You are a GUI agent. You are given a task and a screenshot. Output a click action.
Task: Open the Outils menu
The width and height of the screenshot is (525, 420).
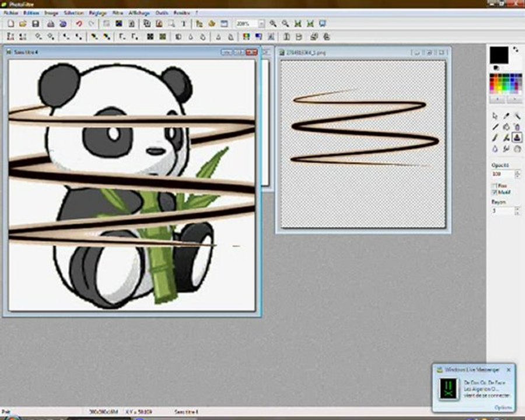[162, 13]
